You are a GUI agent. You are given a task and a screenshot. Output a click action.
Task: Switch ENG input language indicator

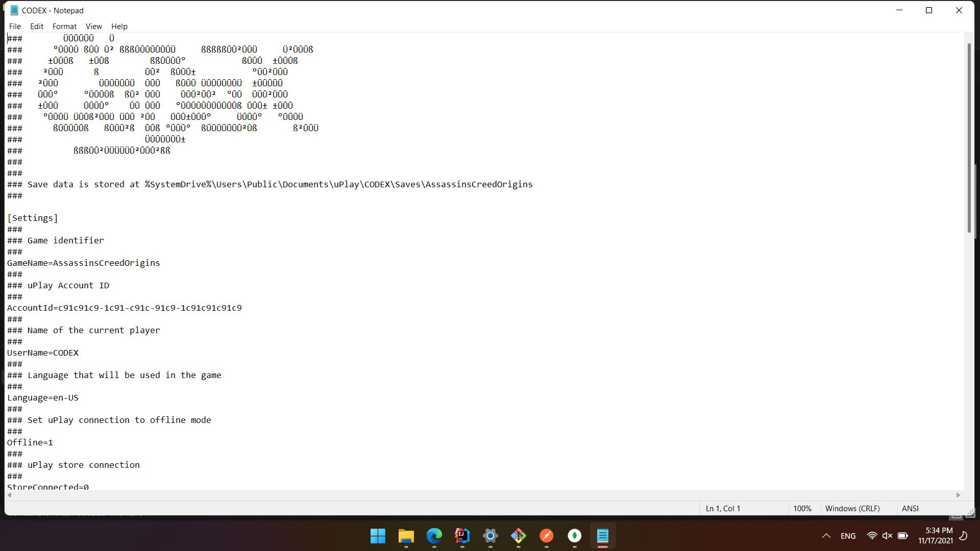848,536
